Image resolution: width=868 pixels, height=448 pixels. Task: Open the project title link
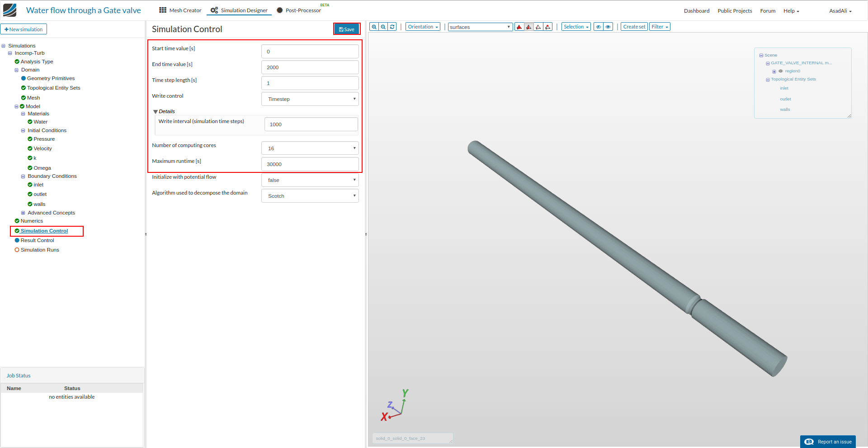(83, 10)
